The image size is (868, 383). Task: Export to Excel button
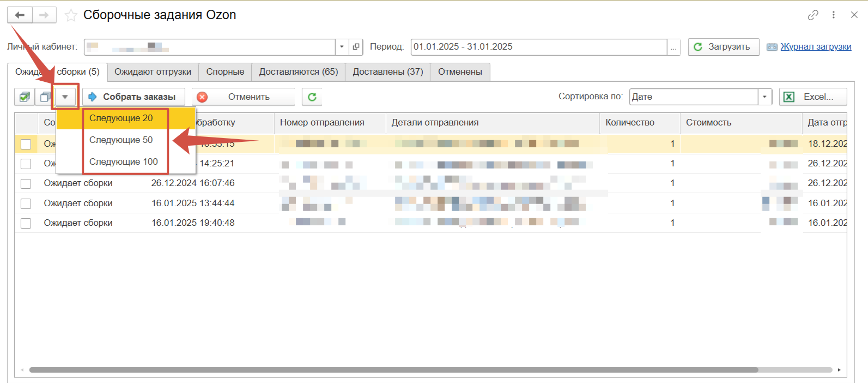(813, 97)
